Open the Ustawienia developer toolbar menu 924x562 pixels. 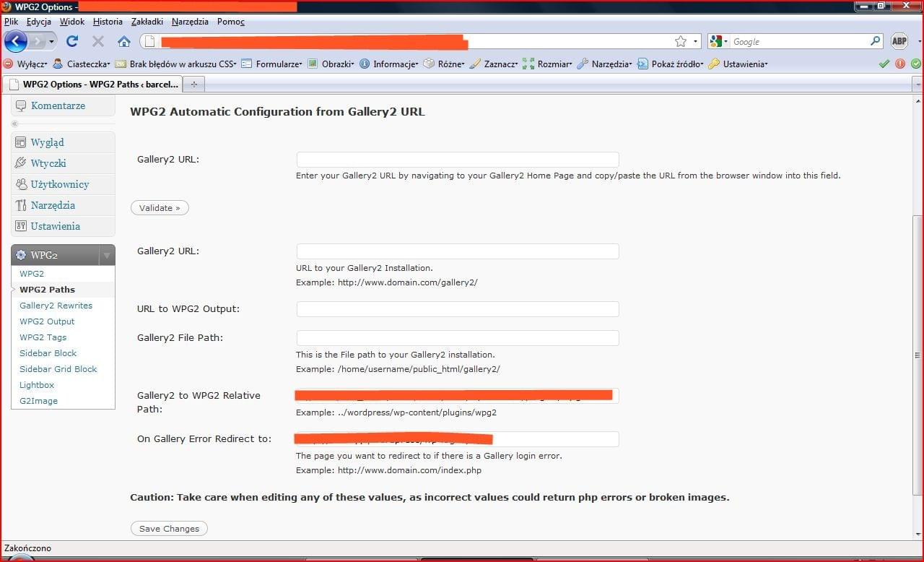(738, 64)
